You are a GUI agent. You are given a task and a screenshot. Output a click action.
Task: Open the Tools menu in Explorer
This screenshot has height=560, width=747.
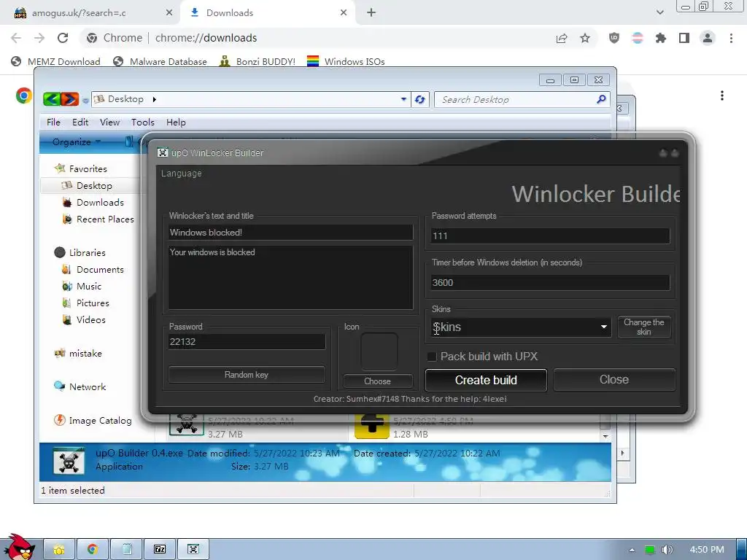pyautogui.click(x=143, y=122)
